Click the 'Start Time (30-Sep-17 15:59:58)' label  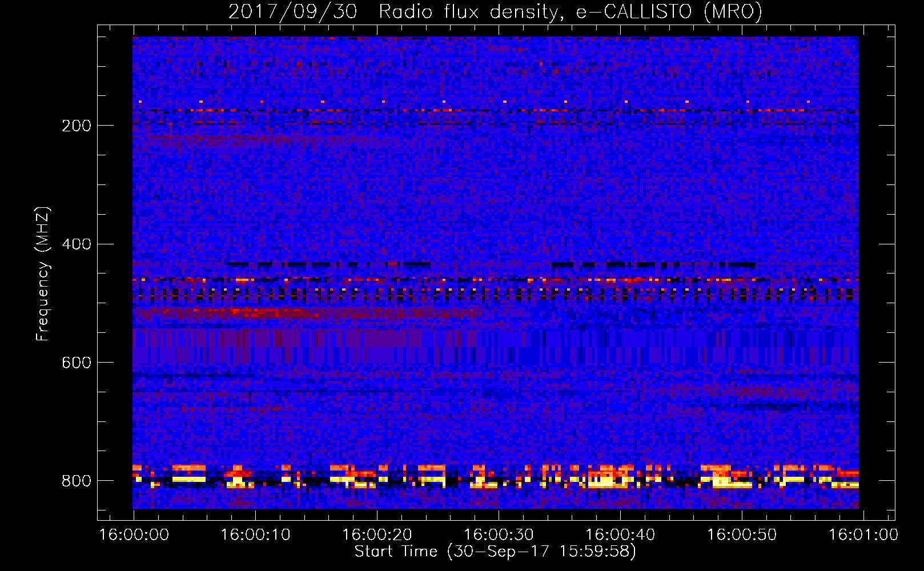point(495,552)
